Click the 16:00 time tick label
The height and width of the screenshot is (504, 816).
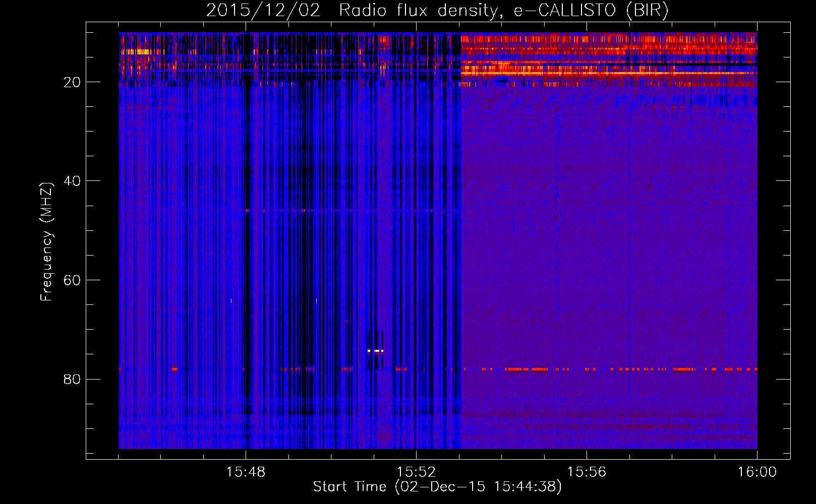coord(757,472)
